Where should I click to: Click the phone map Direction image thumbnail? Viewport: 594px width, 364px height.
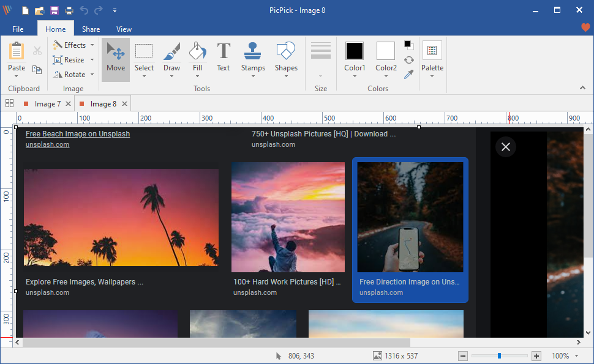tap(410, 217)
